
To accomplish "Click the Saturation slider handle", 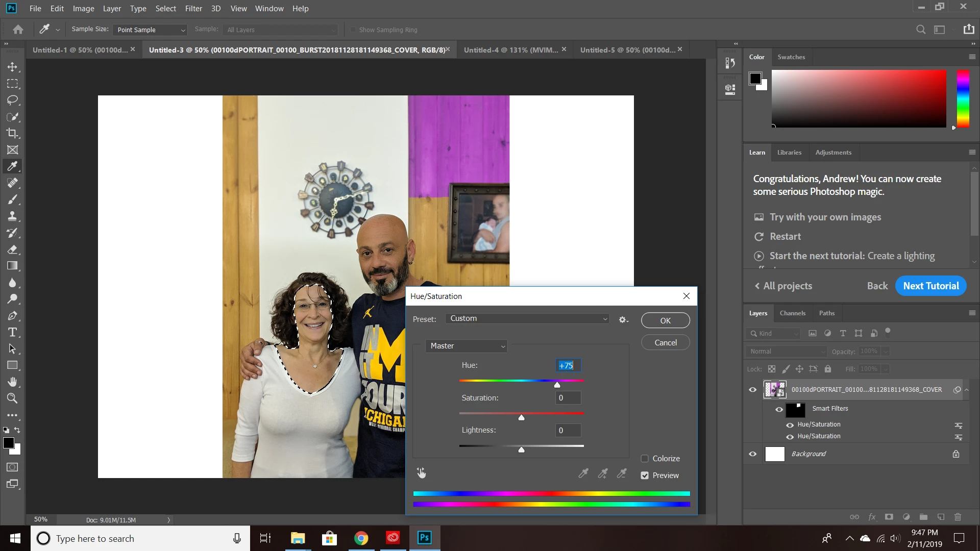I will [521, 418].
